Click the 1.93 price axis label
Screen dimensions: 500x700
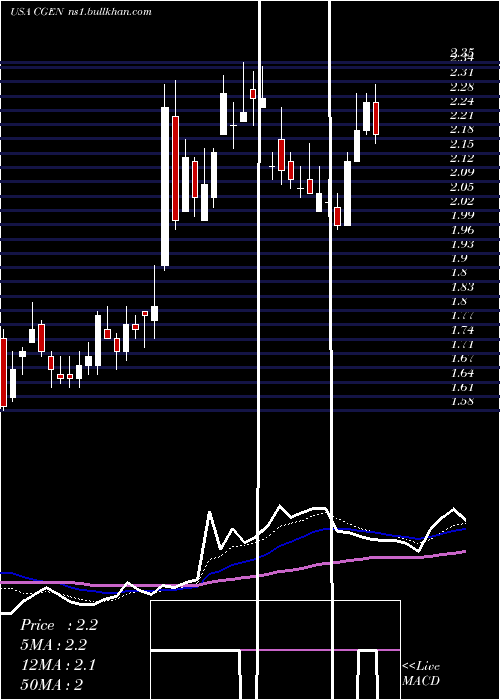tap(462, 244)
